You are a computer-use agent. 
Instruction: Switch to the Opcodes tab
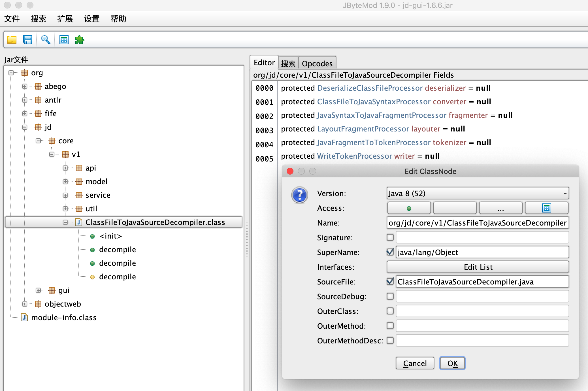317,63
